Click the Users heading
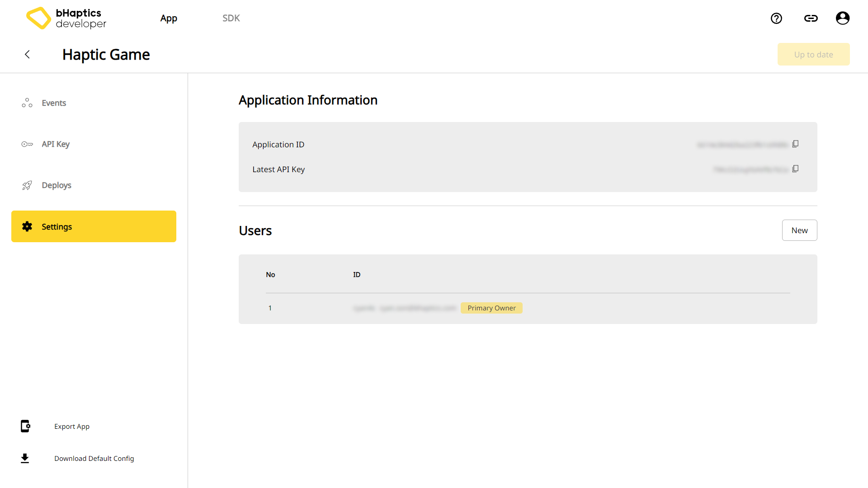The image size is (868, 488). [x=255, y=230]
